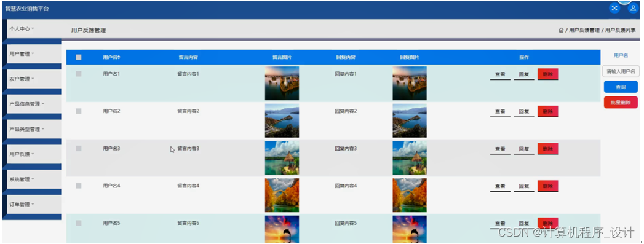Open 回复图片 thumbnail for 用户名4
Image resolution: width=644 pixels, height=244 pixels.
pyautogui.click(x=410, y=195)
